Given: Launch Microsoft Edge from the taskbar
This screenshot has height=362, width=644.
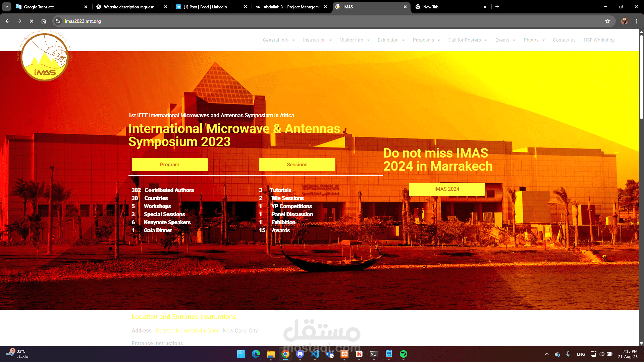Looking at the screenshot, I should pyautogui.click(x=256, y=354).
